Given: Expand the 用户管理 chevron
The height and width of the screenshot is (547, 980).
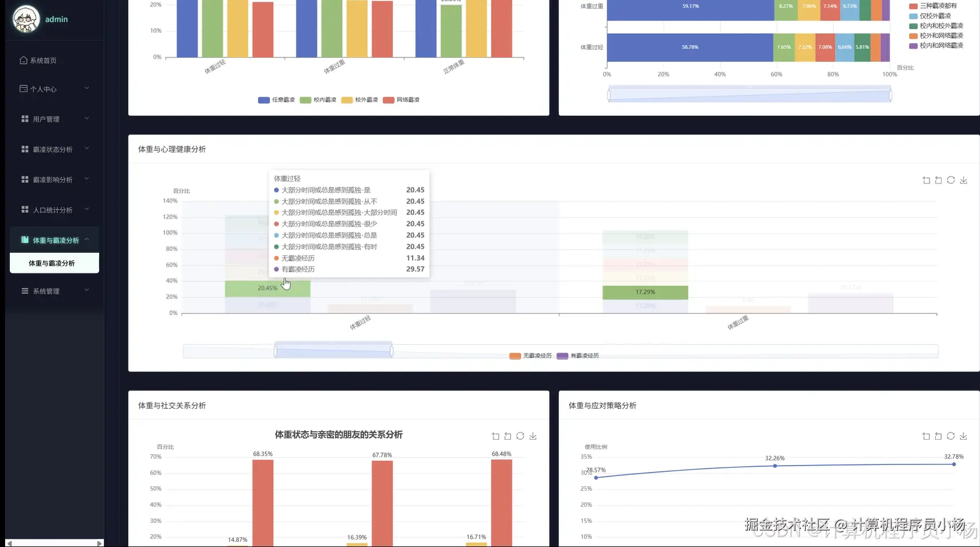Looking at the screenshot, I should click(x=87, y=118).
